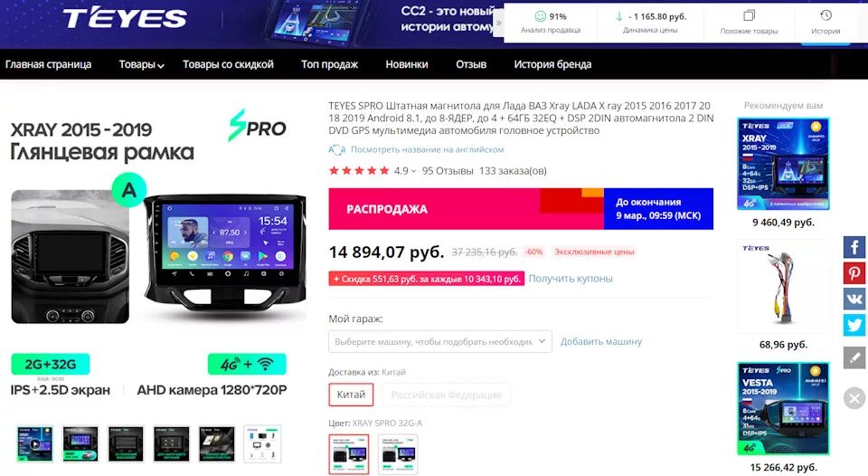Choose second color variant thumbnail
The height and width of the screenshot is (476, 868).
(x=398, y=454)
